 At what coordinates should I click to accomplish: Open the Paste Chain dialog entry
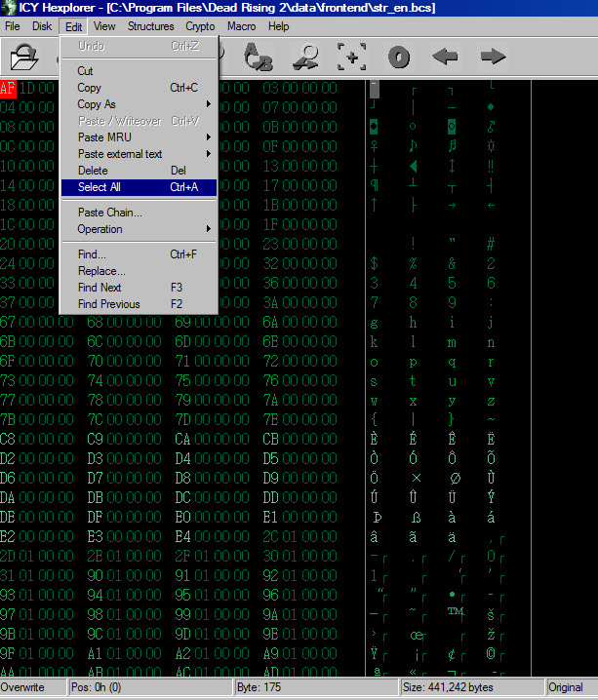pyautogui.click(x=139, y=213)
